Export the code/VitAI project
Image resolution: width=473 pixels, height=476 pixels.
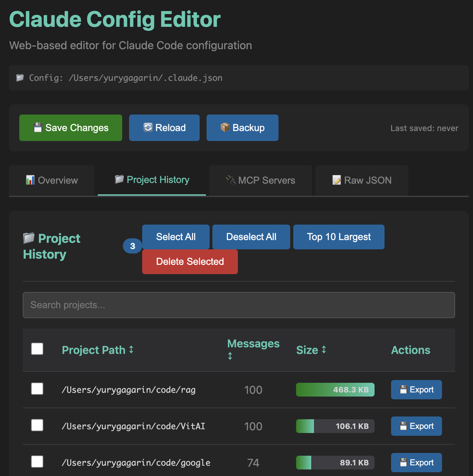(x=417, y=426)
